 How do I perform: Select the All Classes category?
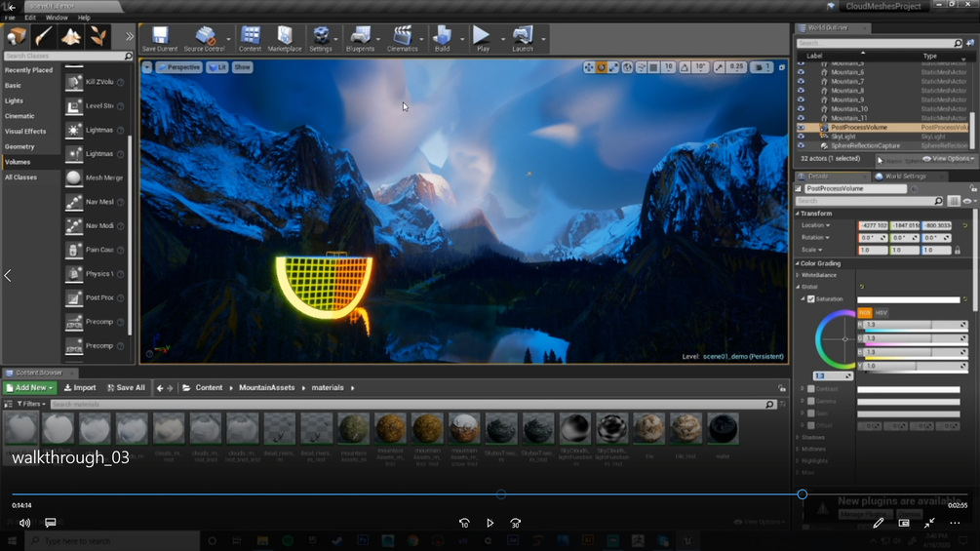[x=20, y=177]
